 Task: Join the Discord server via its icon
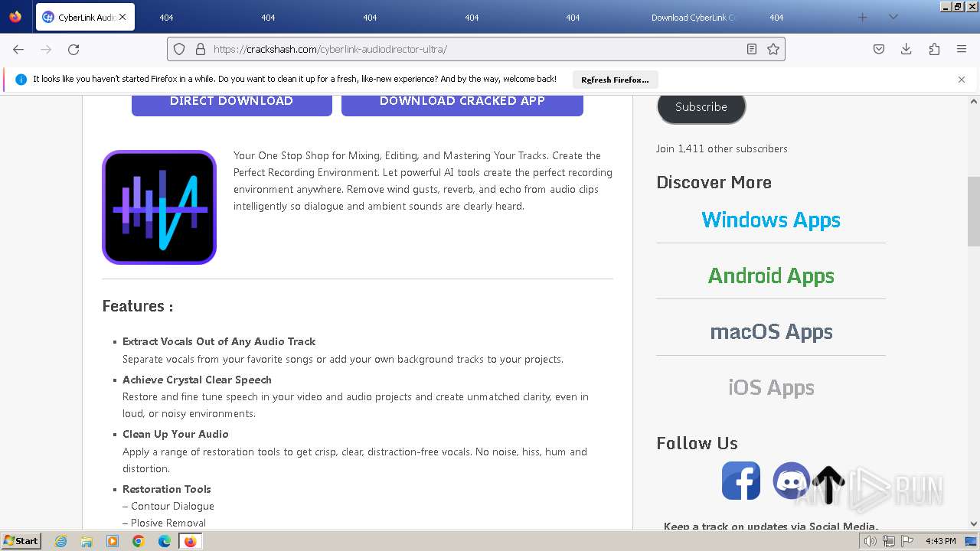point(791,481)
